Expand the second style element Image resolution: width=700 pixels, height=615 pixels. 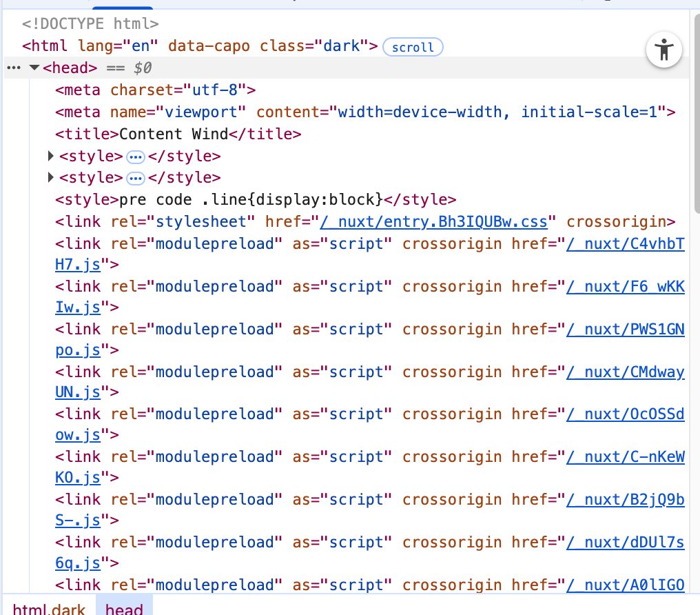[51, 178]
